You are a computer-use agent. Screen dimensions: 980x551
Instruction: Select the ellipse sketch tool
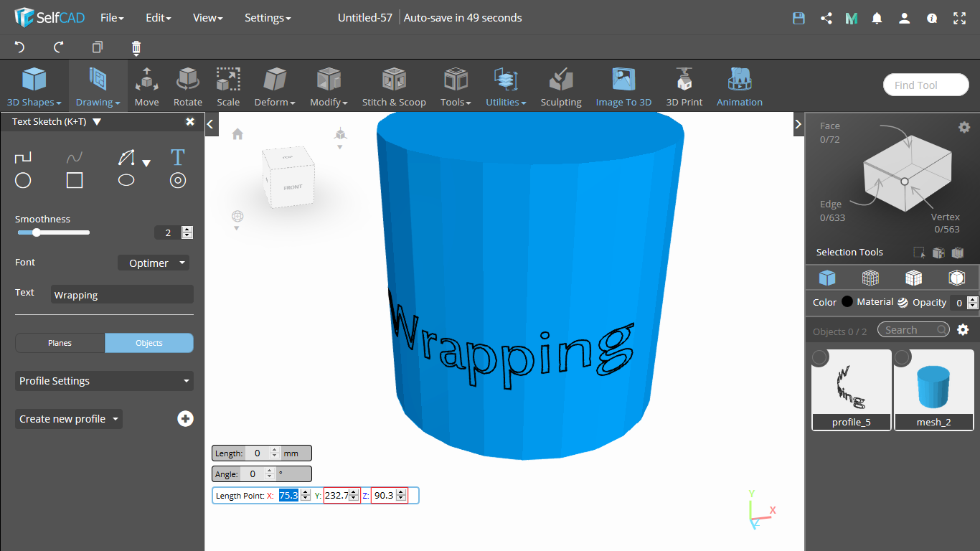click(x=126, y=180)
